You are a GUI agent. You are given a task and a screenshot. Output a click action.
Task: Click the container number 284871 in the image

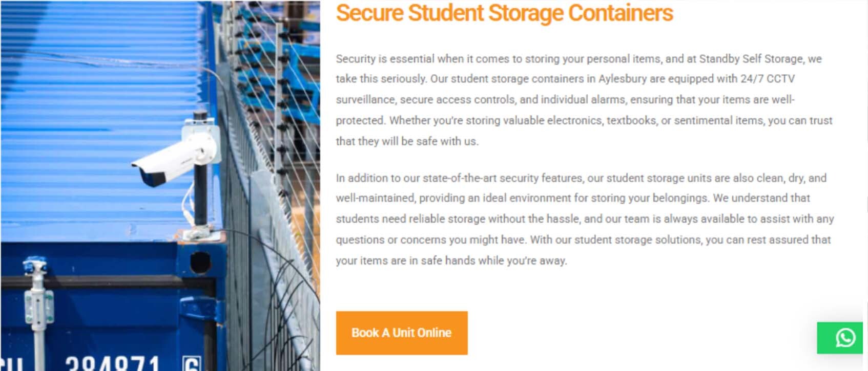pos(113,362)
